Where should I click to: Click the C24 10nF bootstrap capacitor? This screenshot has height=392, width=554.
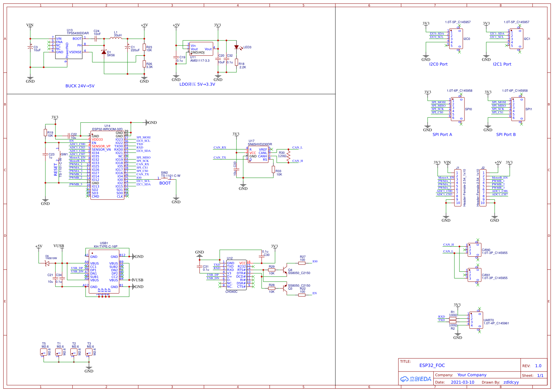point(96,39)
